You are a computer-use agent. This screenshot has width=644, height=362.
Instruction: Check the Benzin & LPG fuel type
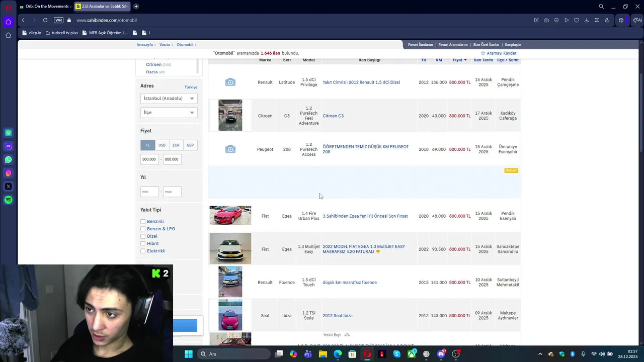pos(143,229)
